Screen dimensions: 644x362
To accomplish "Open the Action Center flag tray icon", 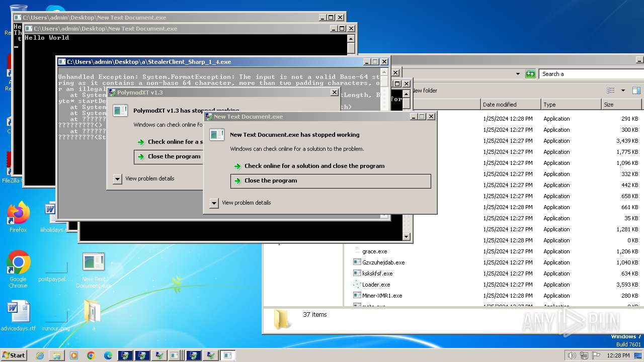I will tap(596, 355).
